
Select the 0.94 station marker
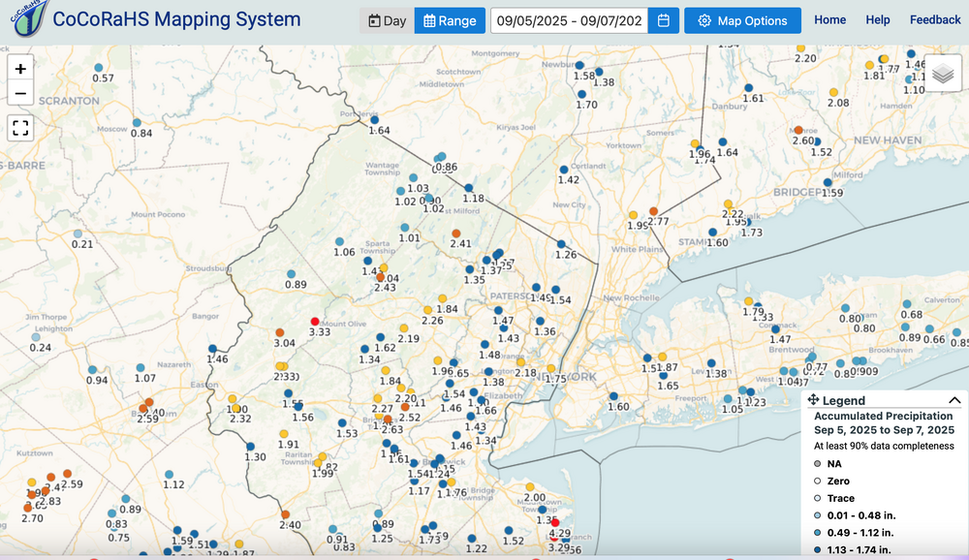click(92, 370)
